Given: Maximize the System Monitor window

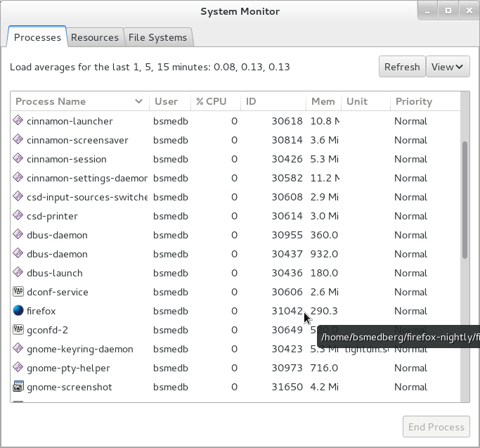Looking at the screenshot, I should point(448,11).
